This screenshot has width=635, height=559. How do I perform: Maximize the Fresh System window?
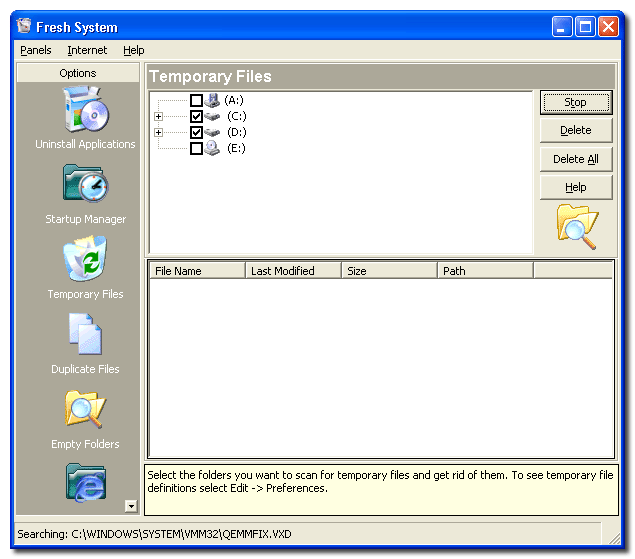(586, 27)
